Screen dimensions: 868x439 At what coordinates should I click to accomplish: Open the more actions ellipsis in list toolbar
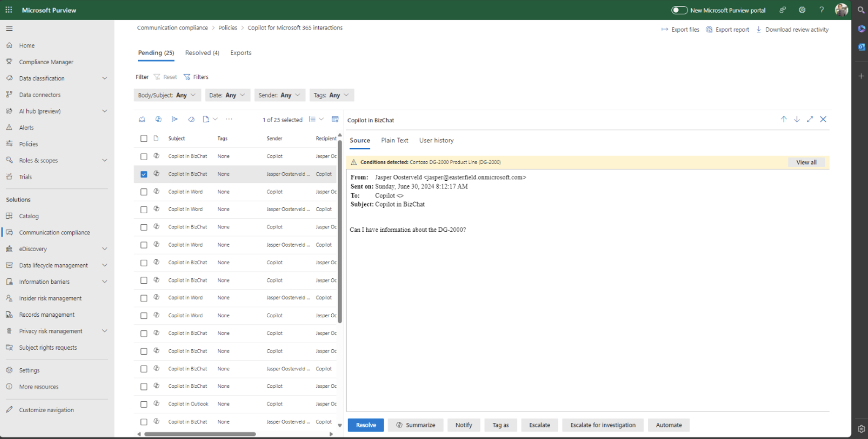229,119
